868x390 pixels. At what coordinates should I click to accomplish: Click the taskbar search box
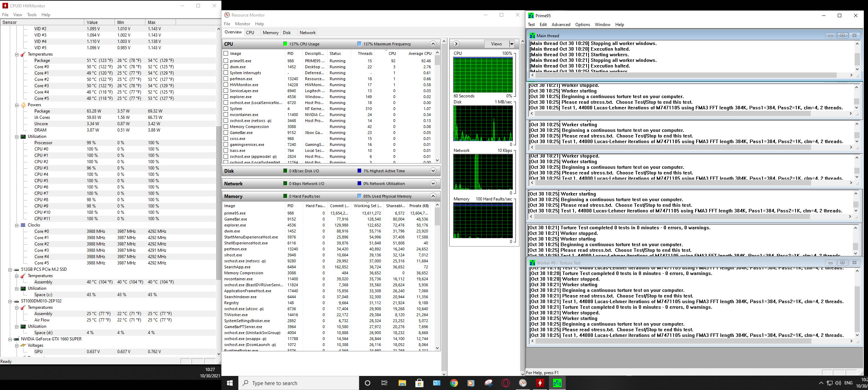click(299, 383)
